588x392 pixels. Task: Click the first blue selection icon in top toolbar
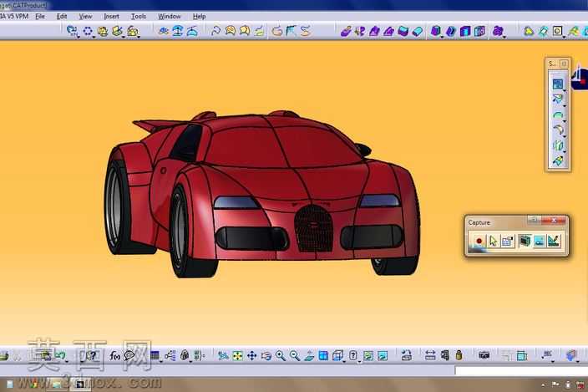[x=72, y=31]
